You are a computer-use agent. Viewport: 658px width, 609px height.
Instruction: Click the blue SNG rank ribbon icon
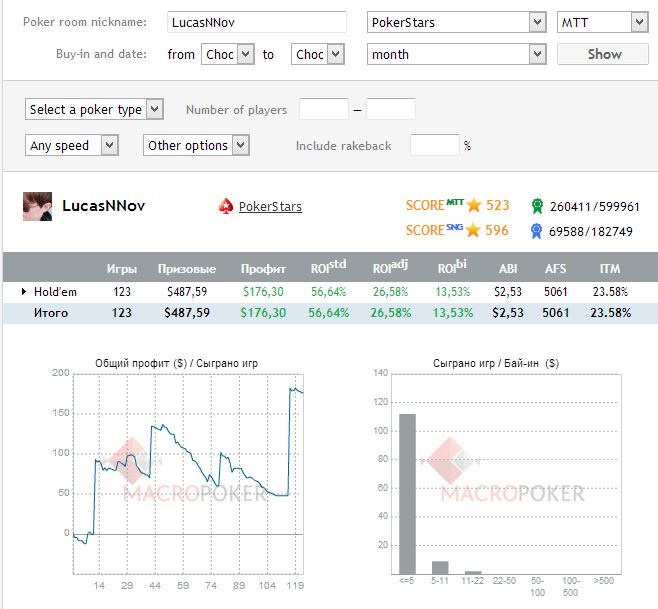(536, 231)
